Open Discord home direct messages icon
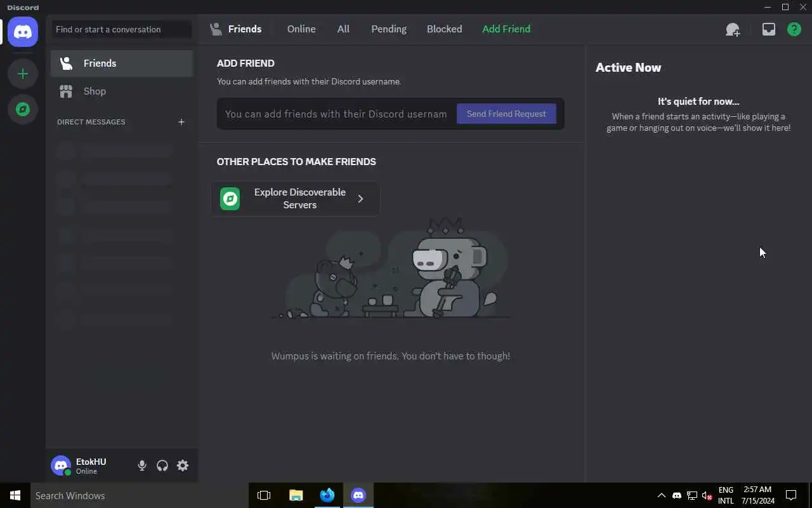Image resolution: width=812 pixels, height=508 pixels. [23, 32]
